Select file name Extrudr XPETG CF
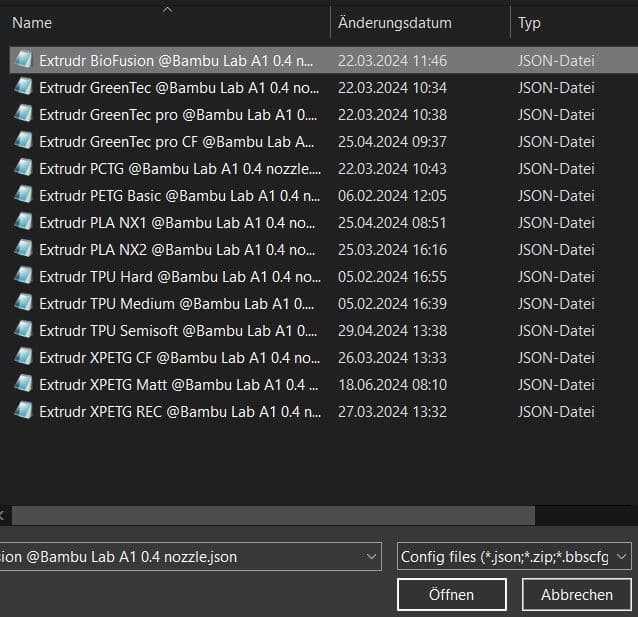Screen dimensions: 638x617 (x=179, y=358)
